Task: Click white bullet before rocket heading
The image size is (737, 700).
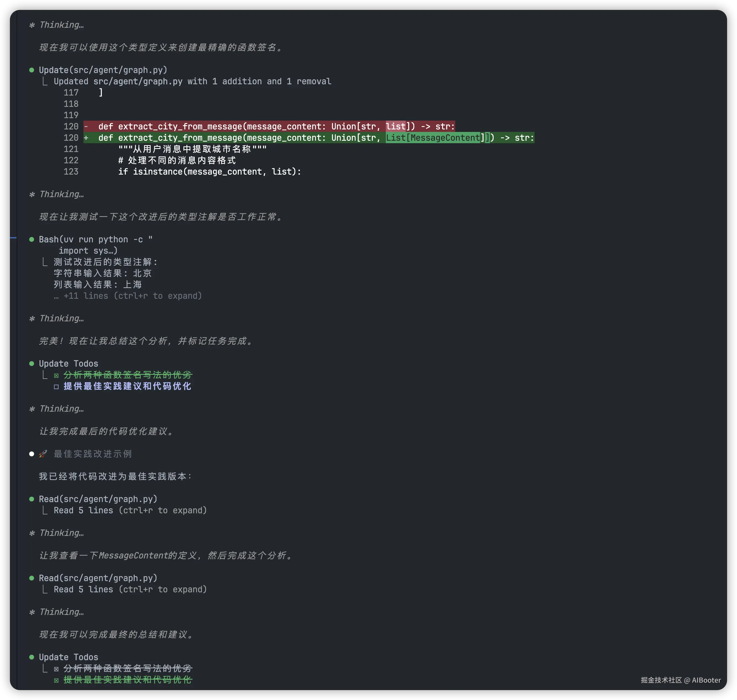Action: pyautogui.click(x=32, y=454)
